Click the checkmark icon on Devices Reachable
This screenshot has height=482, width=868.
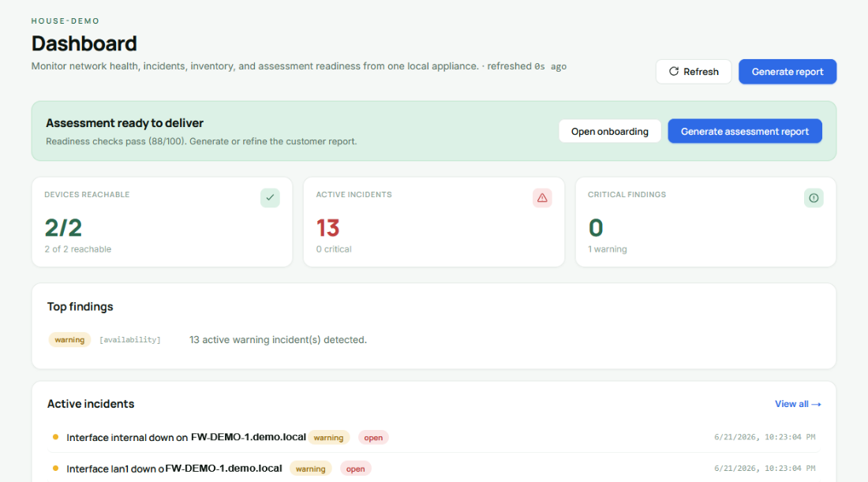[x=270, y=197]
